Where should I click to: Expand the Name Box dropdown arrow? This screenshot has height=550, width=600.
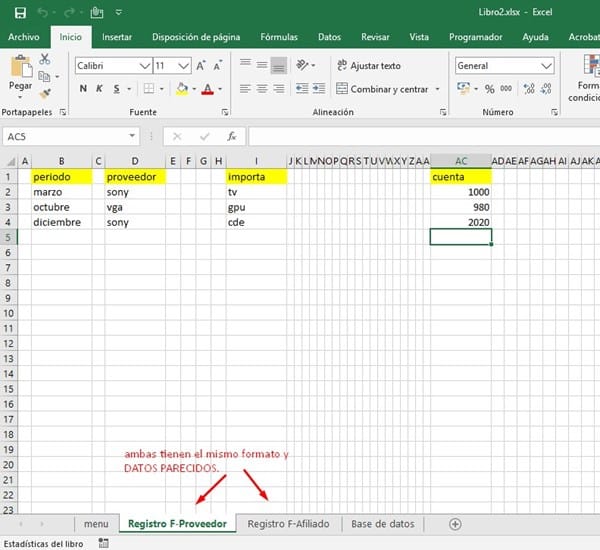pos(132,136)
